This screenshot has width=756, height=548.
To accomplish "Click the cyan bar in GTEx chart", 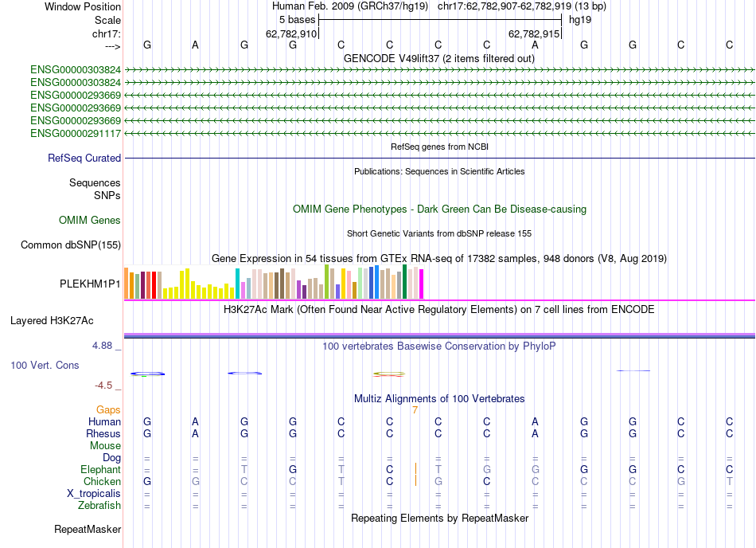I will [x=237, y=284].
